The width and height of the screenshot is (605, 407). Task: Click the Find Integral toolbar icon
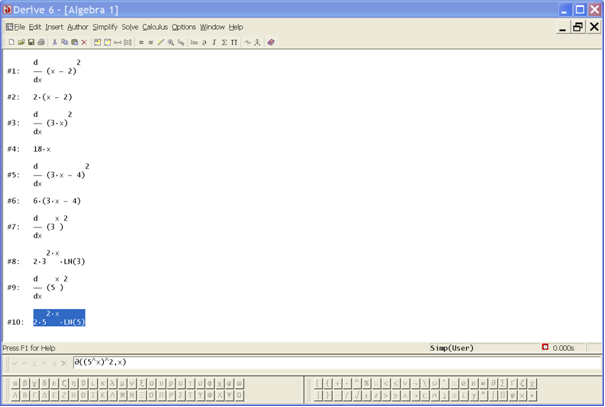(214, 43)
